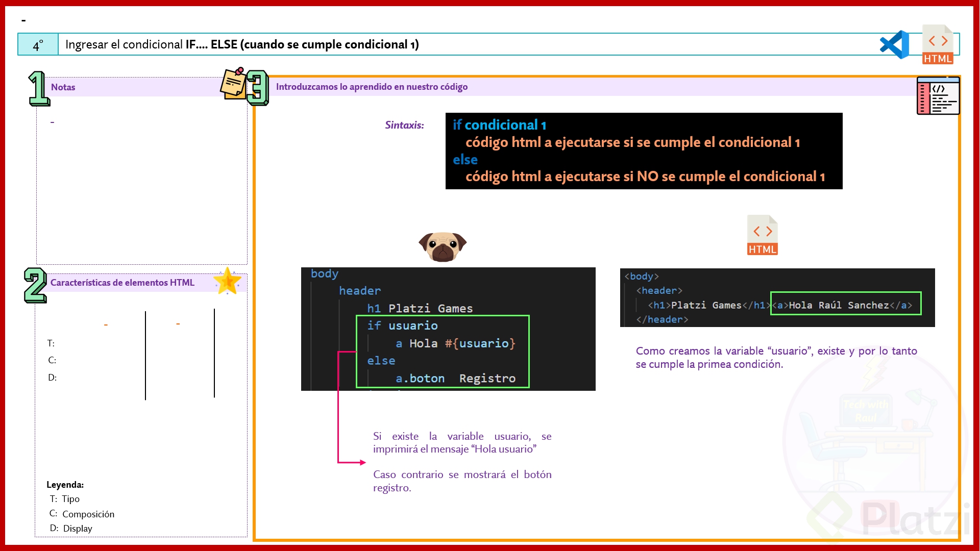The image size is (980, 551).
Task: Click 'body' in the Pug code
Action: click(325, 273)
